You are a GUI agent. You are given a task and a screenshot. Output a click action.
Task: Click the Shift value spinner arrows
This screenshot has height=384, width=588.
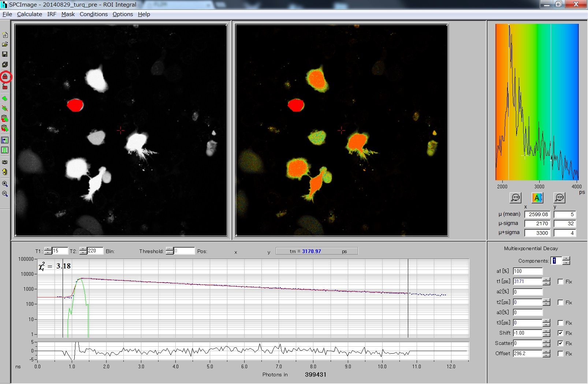click(547, 333)
